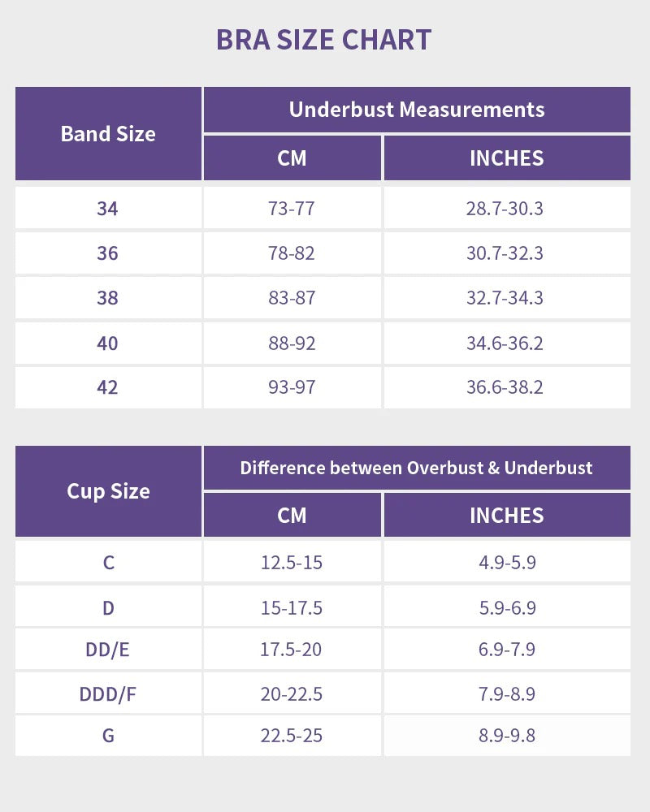Click the Underbust Measurements header
The height and width of the screenshot is (812, 650).
[x=417, y=110]
